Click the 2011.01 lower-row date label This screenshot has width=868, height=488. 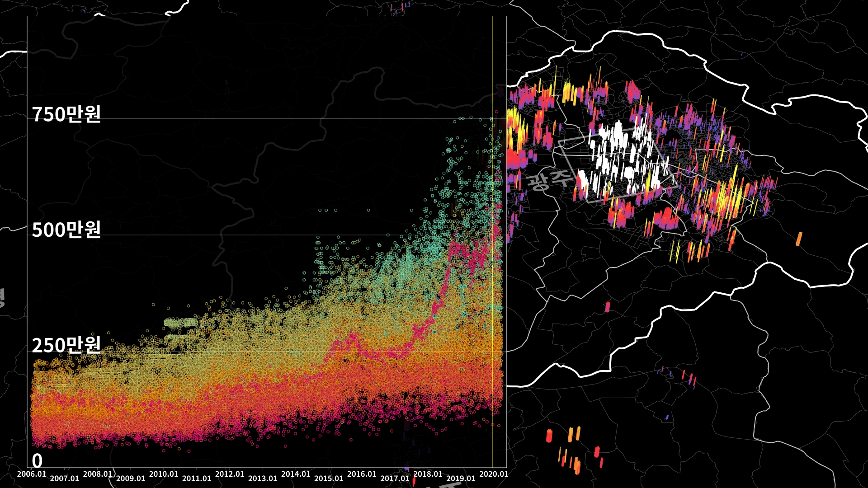[197, 479]
